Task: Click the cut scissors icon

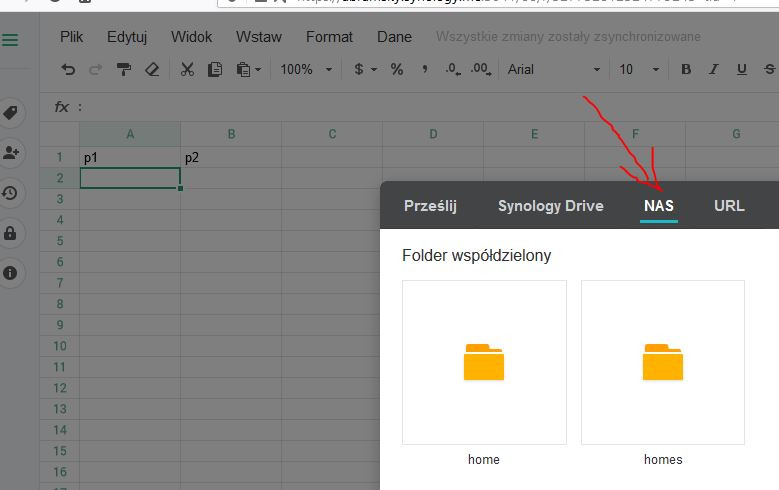Action: (x=187, y=70)
